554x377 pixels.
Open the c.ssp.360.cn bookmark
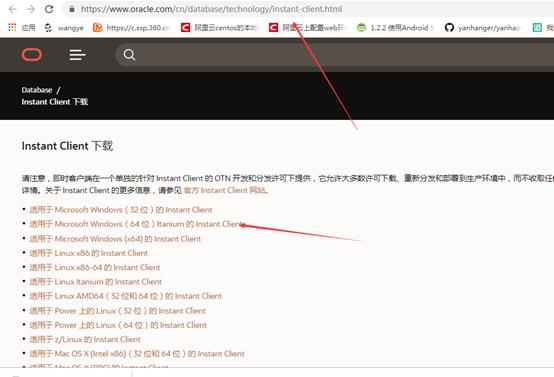pos(132,28)
